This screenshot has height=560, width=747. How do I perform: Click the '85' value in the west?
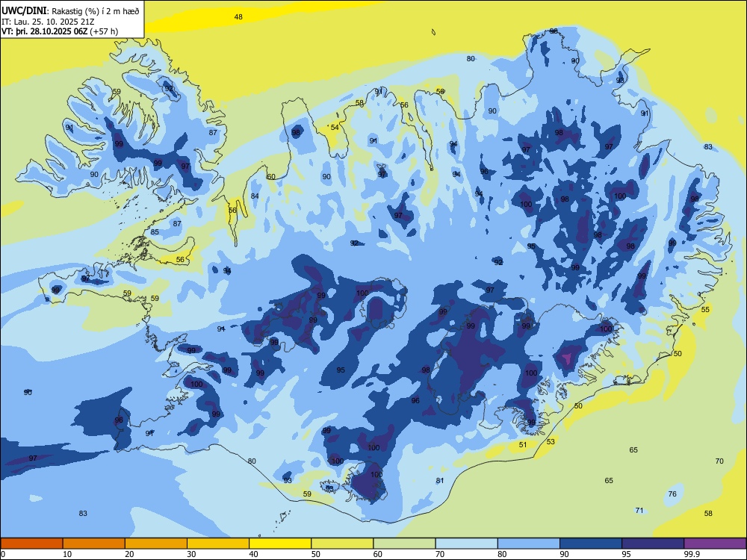click(155, 232)
